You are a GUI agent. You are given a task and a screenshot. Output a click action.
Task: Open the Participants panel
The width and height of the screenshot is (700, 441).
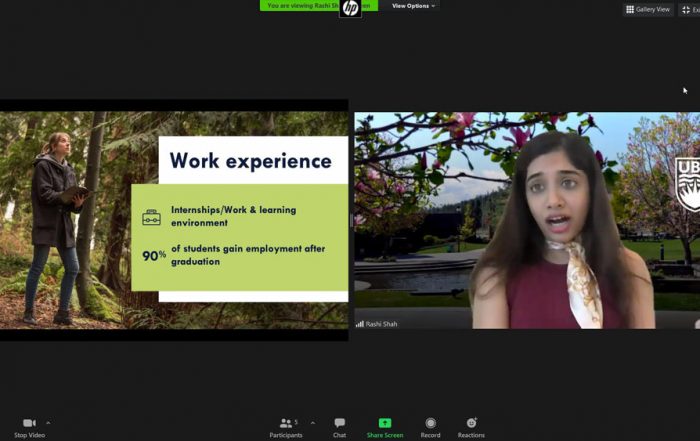point(286,423)
